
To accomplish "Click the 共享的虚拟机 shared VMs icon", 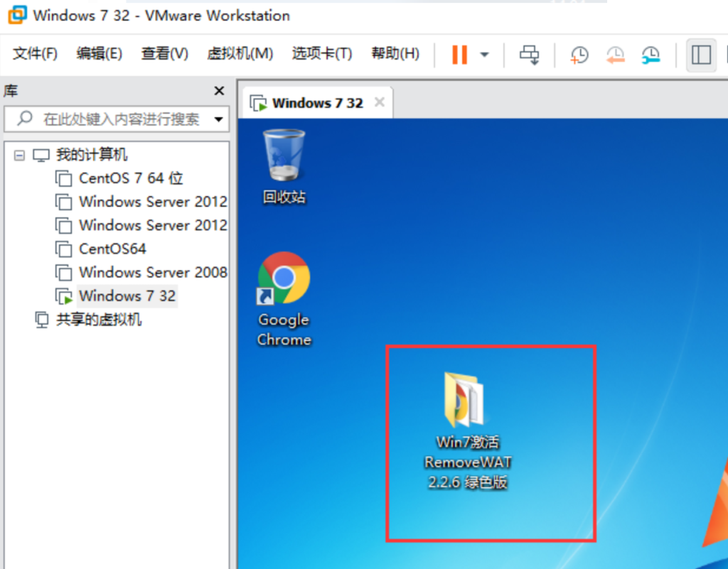I will point(42,320).
